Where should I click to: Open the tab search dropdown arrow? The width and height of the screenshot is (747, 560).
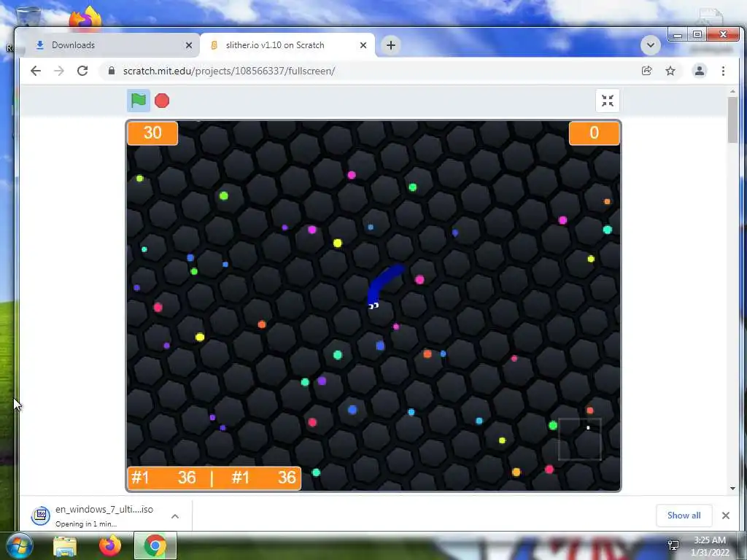coord(650,45)
